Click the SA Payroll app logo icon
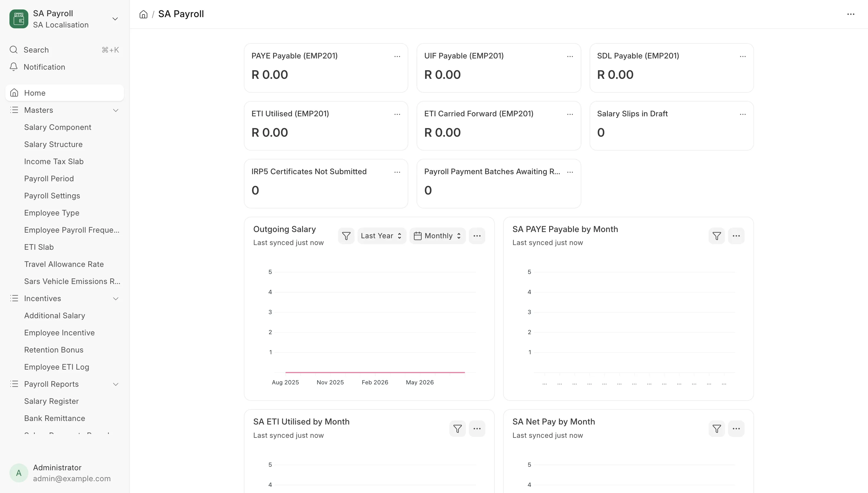Screen dimensions: 868x493 [19, 19]
